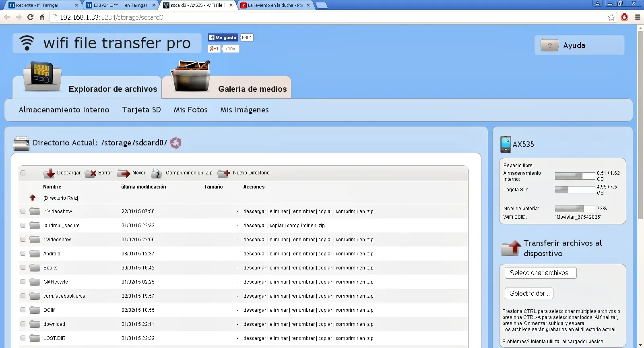Image resolution: width=644 pixels, height=348 pixels.
Task: Click the AX535 phone device icon
Action: pyautogui.click(x=506, y=144)
